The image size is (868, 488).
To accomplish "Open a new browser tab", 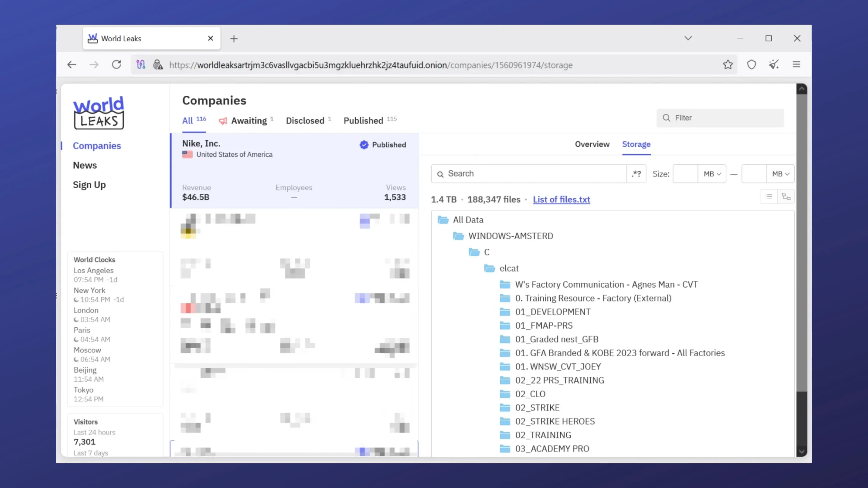I will (x=234, y=39).
